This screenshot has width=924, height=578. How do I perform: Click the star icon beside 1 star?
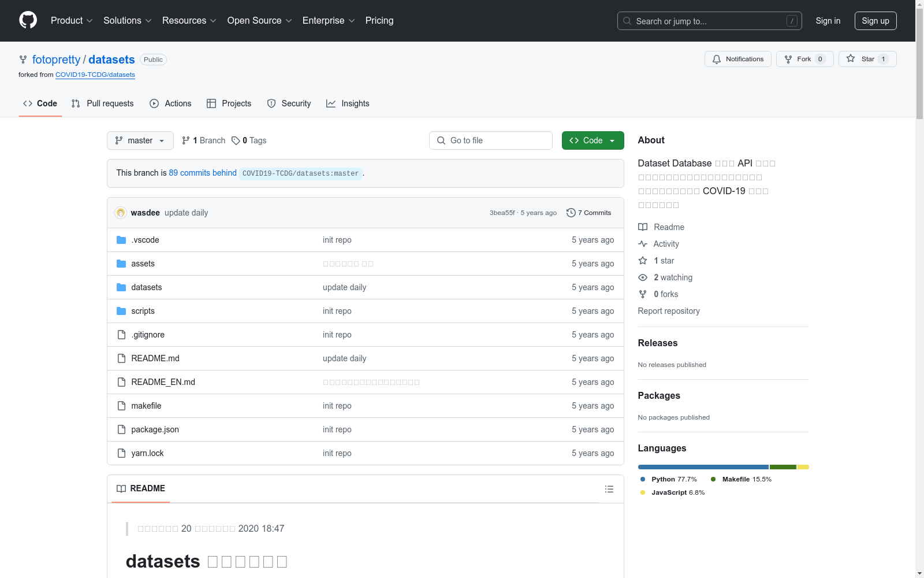(x=643, y=261)
